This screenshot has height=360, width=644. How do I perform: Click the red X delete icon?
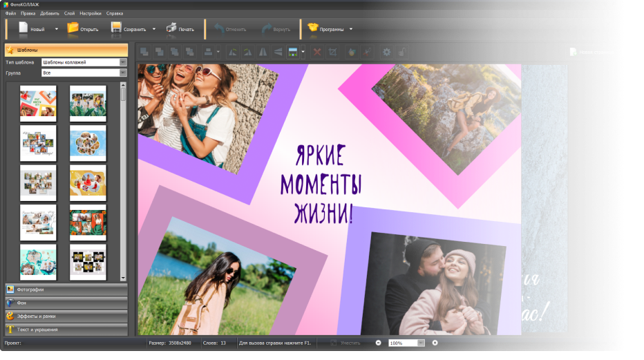click(x=317, y=52)
